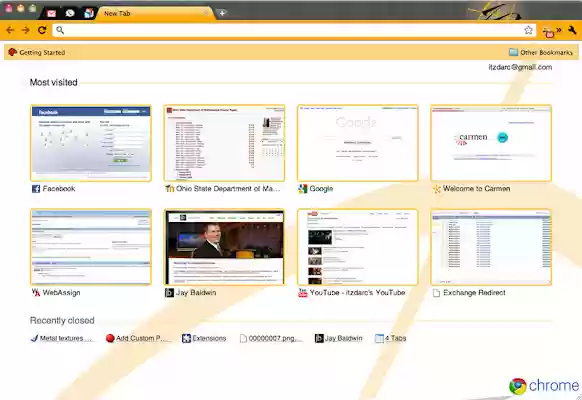Screen dimensions: 582x400
Task: Click the Most visited section heading
Action: (x=53, y=82)
